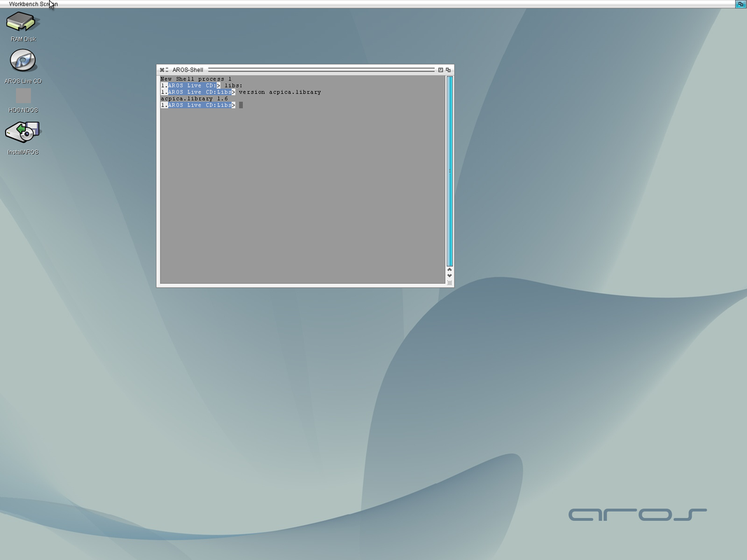747x560 pixels.
Task: Click the AROS-Shell vertical scrollbar
Action: [449, 171]
